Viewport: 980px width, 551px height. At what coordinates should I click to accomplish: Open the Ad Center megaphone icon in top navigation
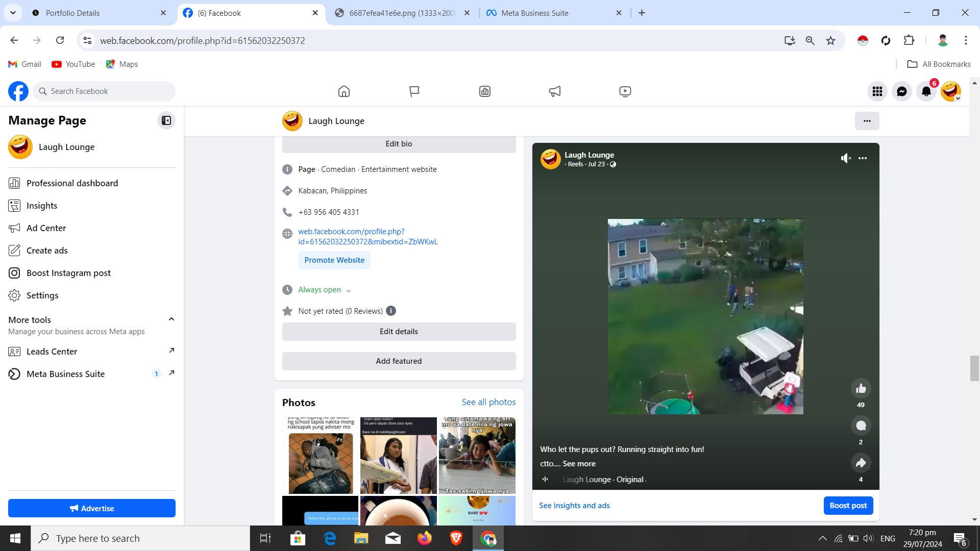[555, 91]
